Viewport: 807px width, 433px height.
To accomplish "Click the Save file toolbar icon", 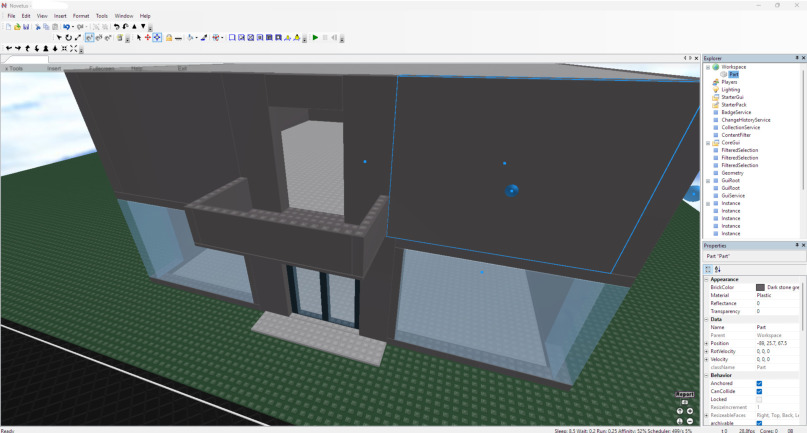I will pyautogui.click(x=25, y=27).
